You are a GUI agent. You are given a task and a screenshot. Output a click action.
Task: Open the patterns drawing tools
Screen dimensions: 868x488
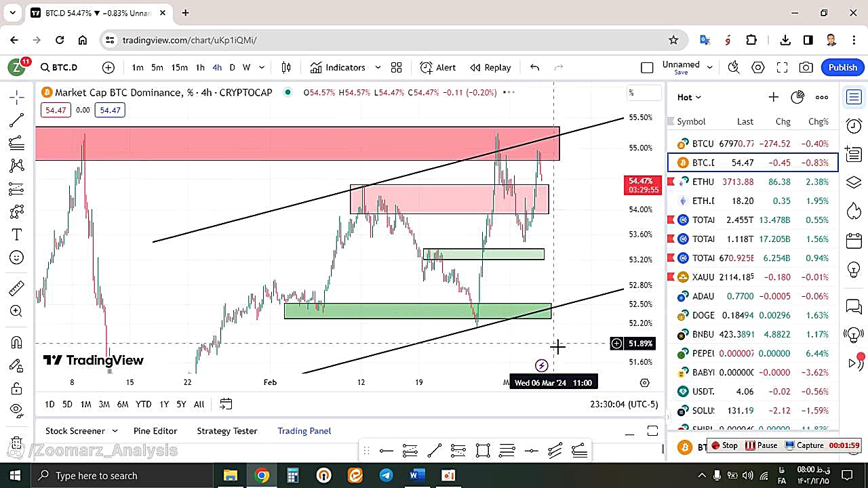(17, 165)
